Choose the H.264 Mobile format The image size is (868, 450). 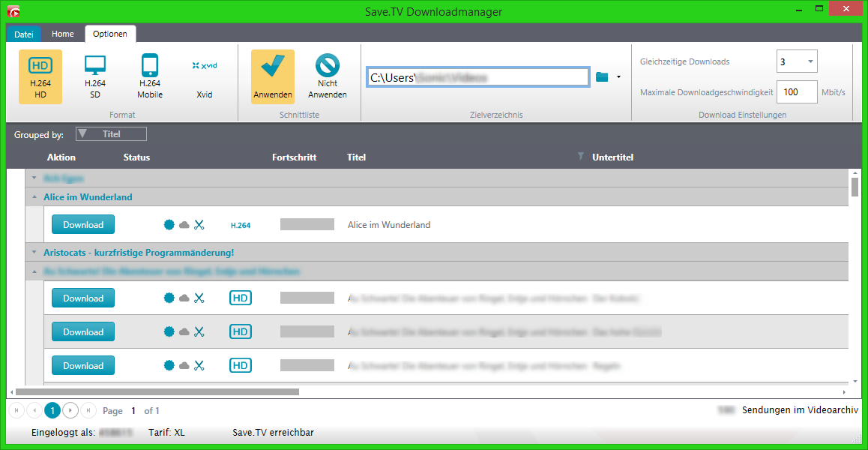click(x=150, y=76)
